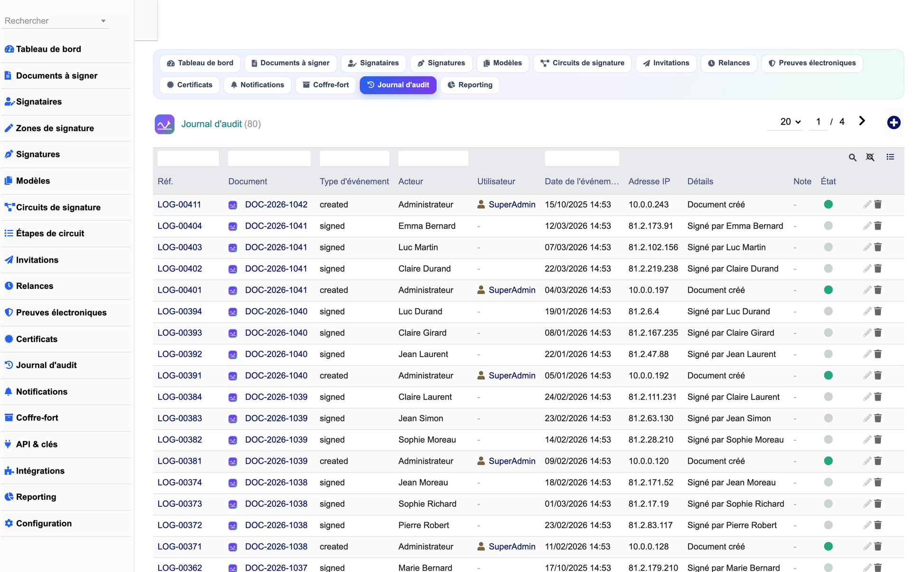Sort by the Adresse IP column header
This screenshot has height=572, width=924.
[x=649, y=181]
